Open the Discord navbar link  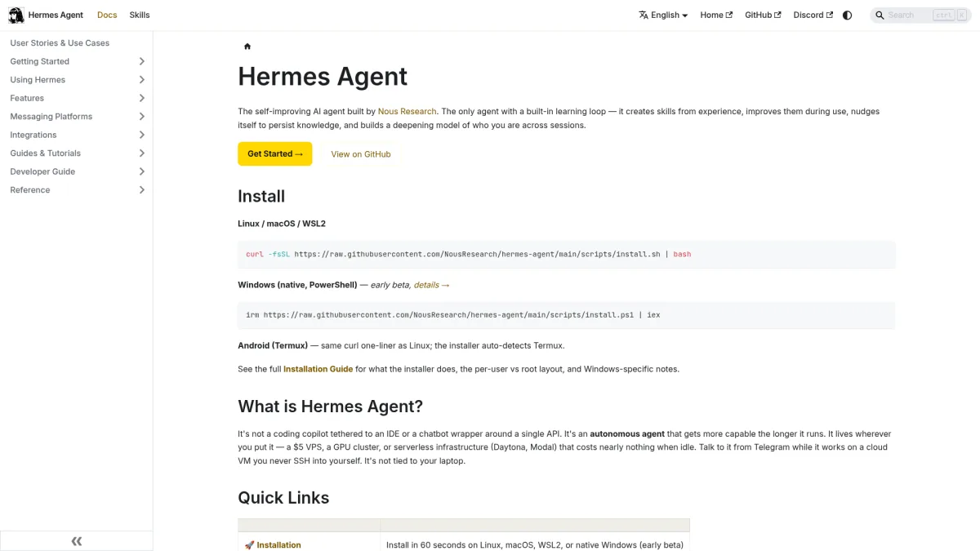813,15
